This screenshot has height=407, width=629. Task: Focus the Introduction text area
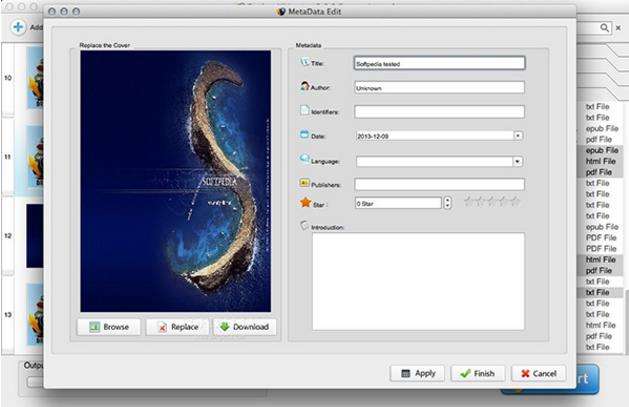[418, 281]
